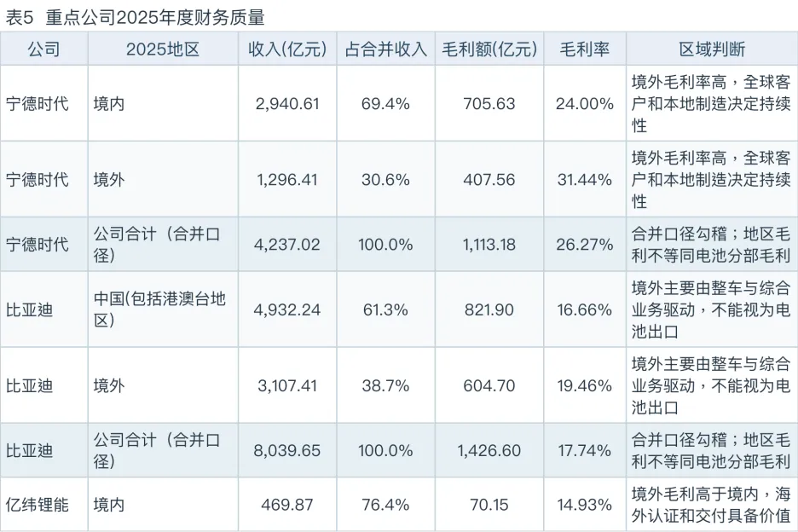Click the 毛利额(亿元) column header

(489, 49)
